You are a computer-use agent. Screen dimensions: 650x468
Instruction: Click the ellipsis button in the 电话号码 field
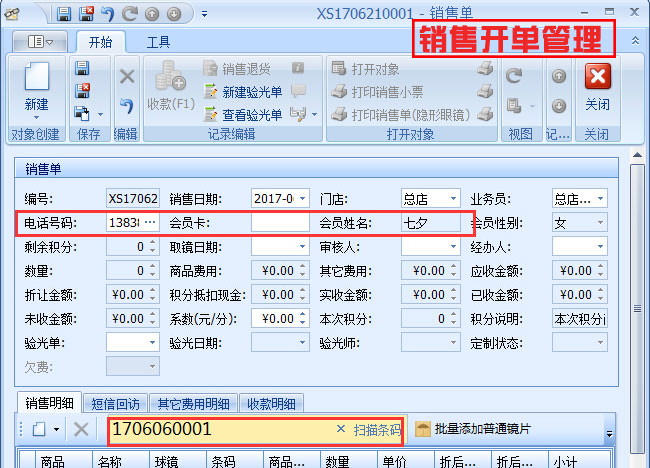click(150, 223)
